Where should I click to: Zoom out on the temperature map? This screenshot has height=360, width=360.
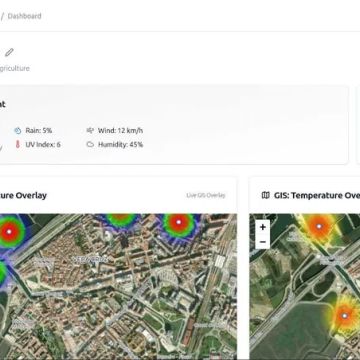[263, 242]
